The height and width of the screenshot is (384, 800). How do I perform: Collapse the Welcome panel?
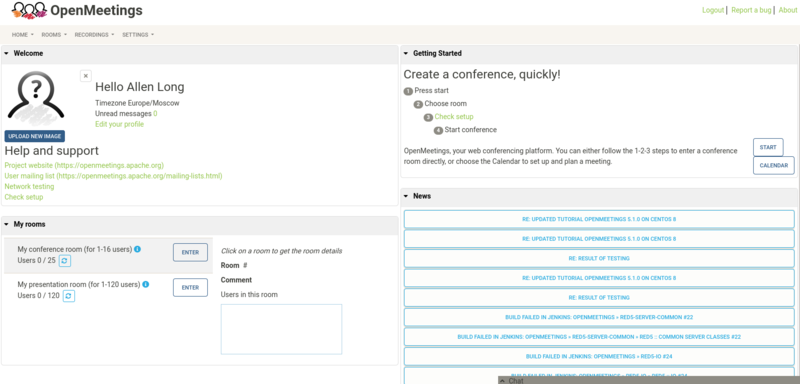coord(6,54)
